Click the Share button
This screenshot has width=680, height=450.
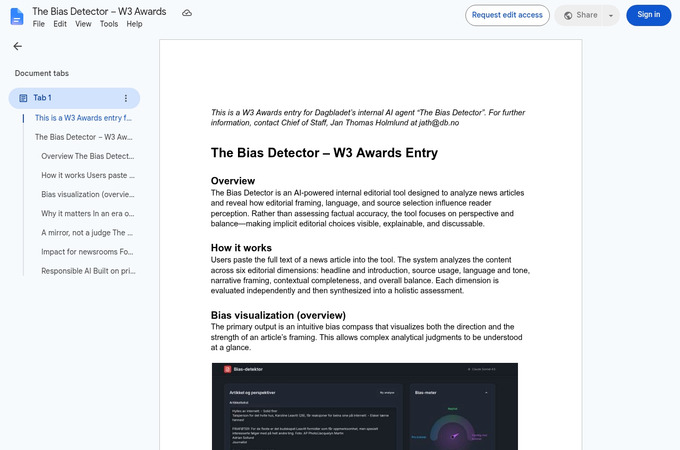click(x=581, y=15)
